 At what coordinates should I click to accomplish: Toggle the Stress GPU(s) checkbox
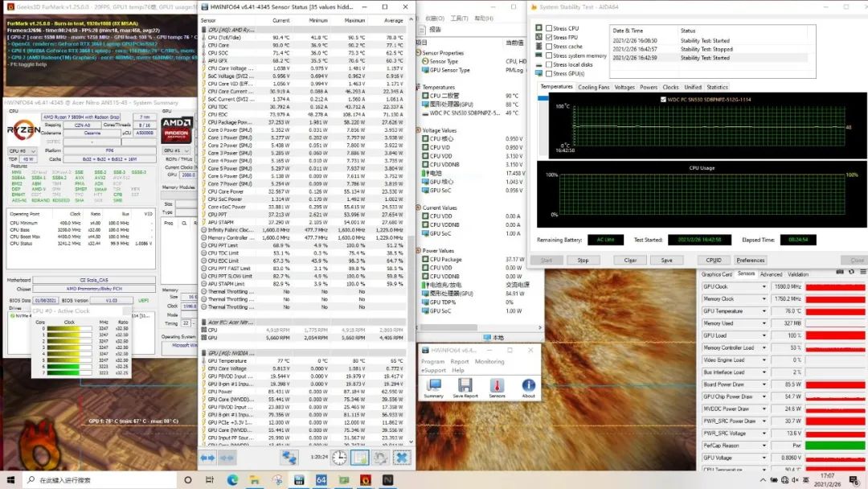tap(549, 74)
